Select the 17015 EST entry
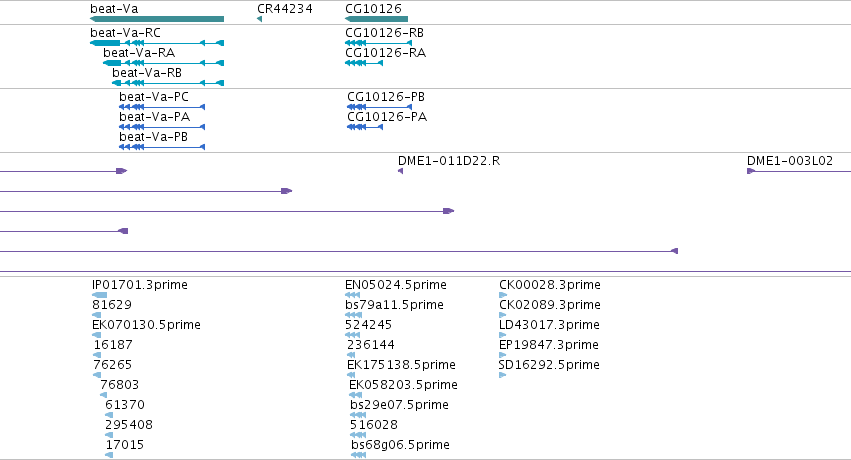 (x=125, y=445)
